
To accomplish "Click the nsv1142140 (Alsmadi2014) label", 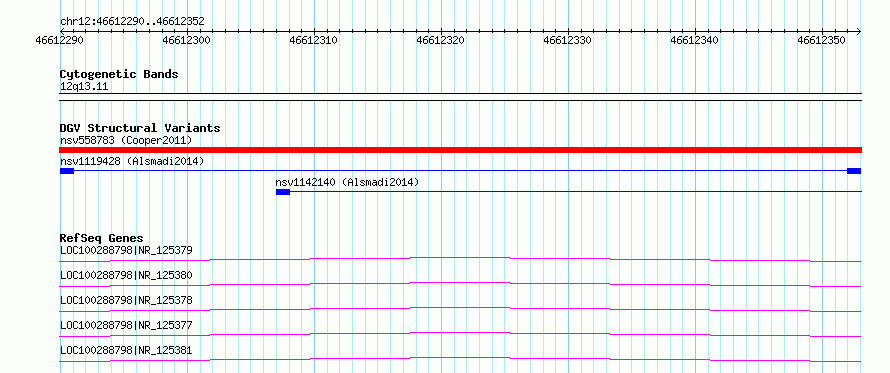I will [x=347, y=182].
